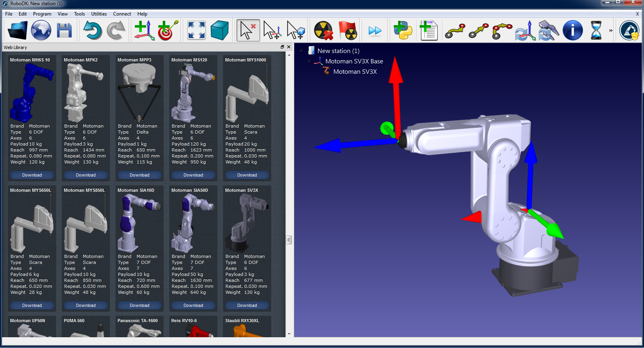644x348 pixels.
Task: Select the Motoman SV3X robot in the tree
Action: 354,72
